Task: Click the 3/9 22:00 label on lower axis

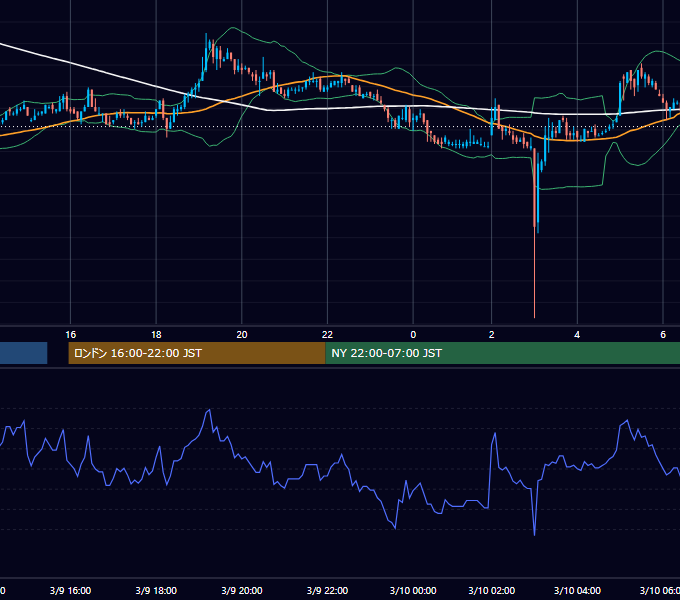Action: (327, 590)
